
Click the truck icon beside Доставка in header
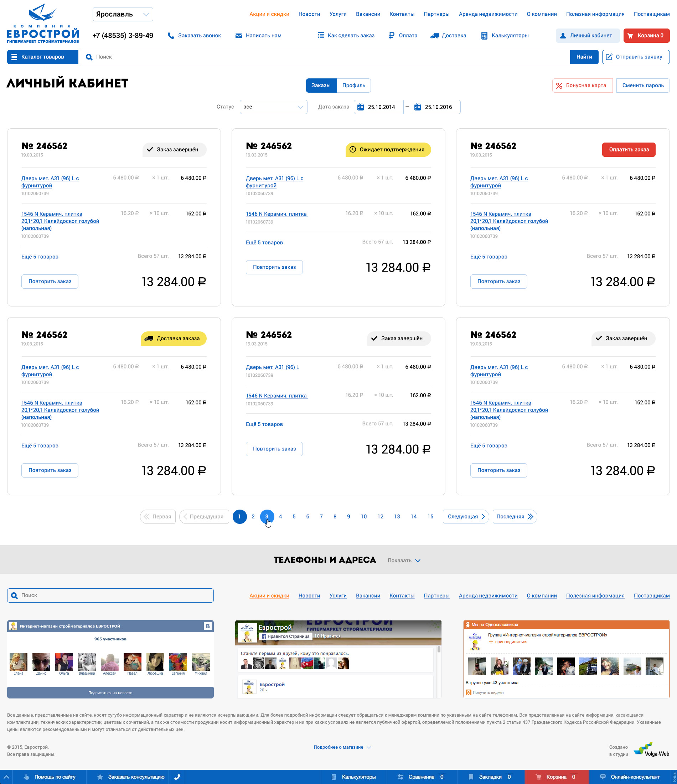click(x=435, y=36)
